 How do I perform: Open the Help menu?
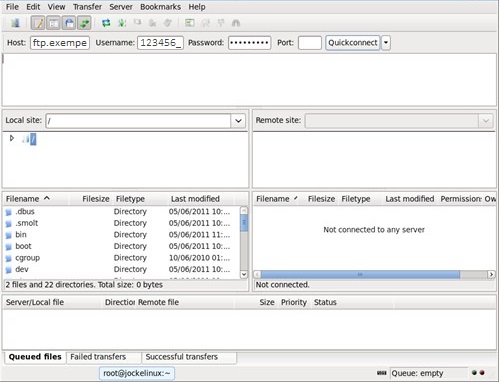[197, 7]
